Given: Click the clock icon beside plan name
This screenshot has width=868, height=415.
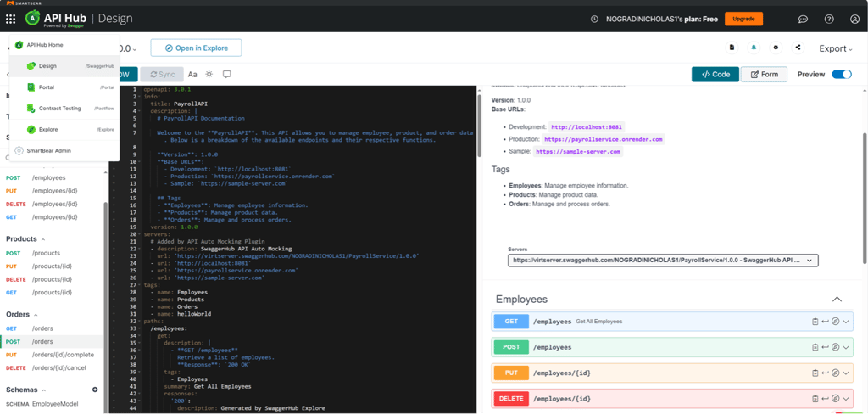Looking at the screenshot, I should (x=594, y=19).
